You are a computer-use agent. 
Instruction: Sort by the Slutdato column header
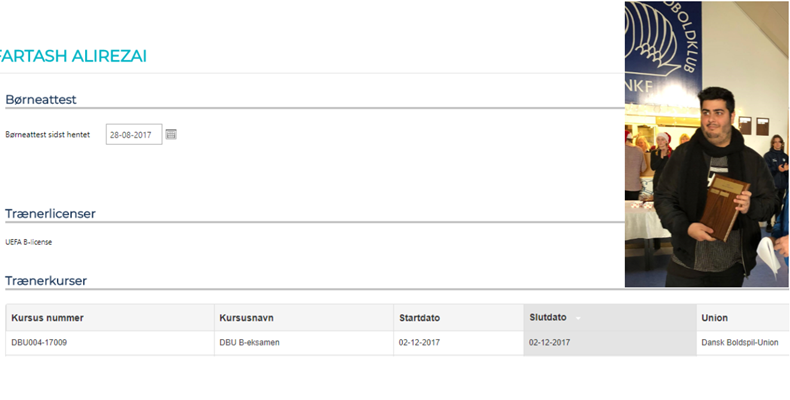(548, 317)
